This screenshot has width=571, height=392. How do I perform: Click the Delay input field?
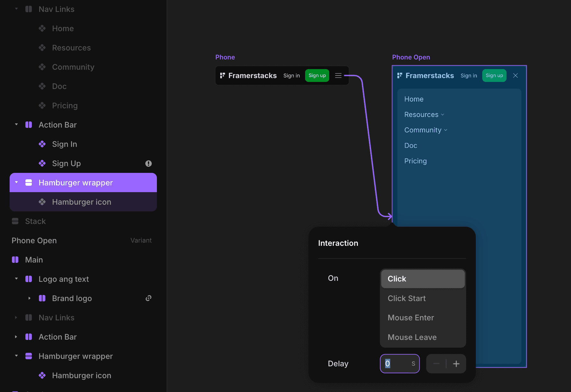pyautogui.click(x=400, y=363)
